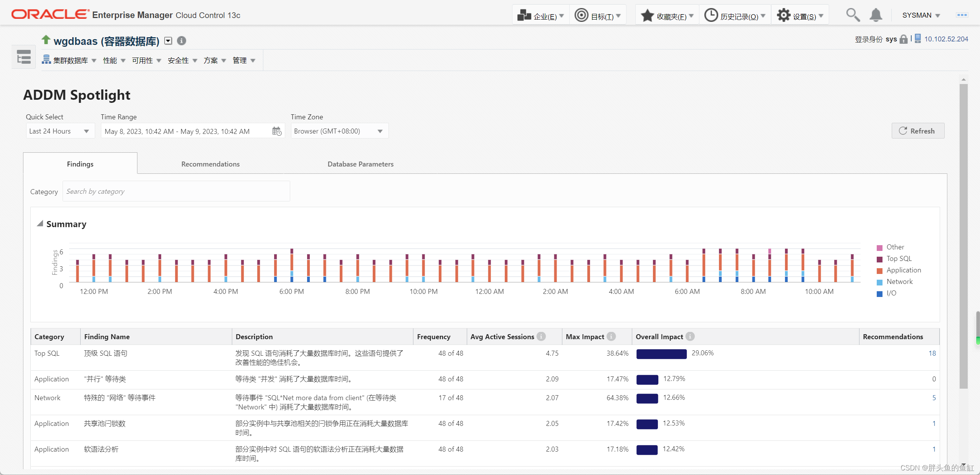Image resolution: width=980 pixels, height=475 pixels.
Task: Click the Max Impact info icon
Action: 611,336
